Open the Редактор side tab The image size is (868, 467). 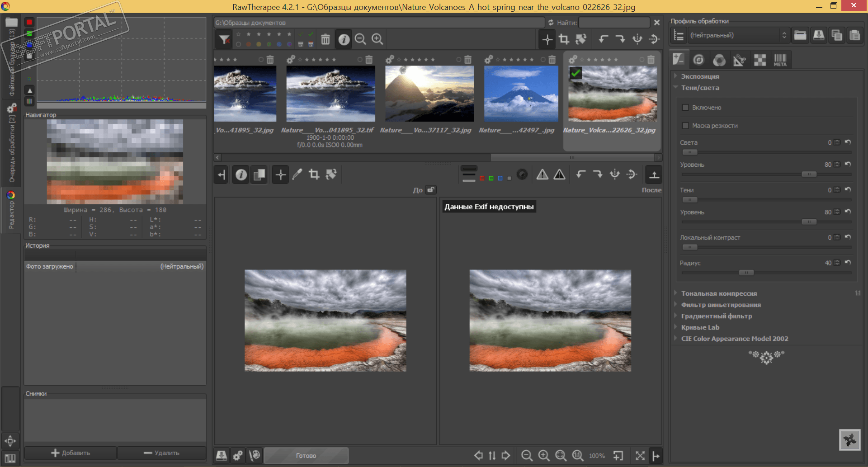11,210
